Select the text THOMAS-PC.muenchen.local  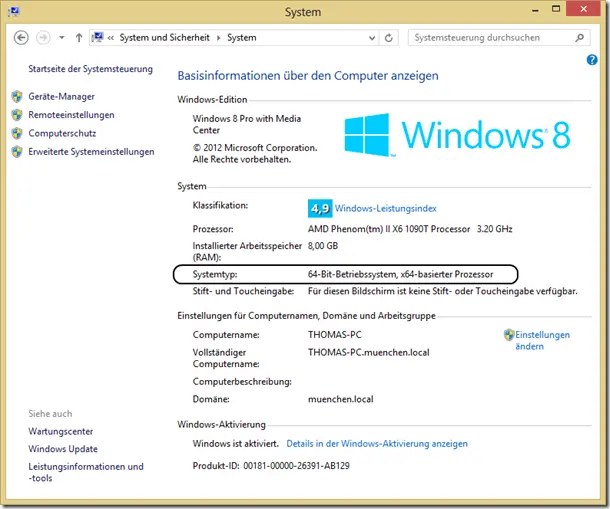click(368, 353)
